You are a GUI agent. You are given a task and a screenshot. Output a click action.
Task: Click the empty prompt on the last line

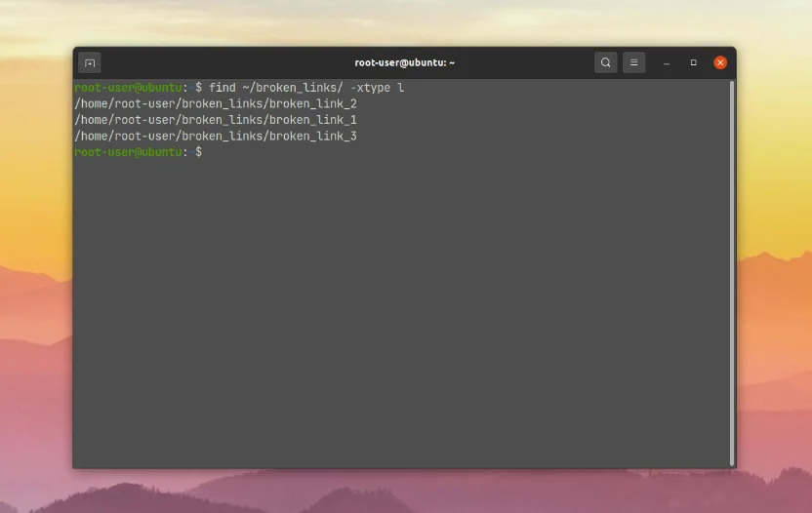(x=139, y=152)
